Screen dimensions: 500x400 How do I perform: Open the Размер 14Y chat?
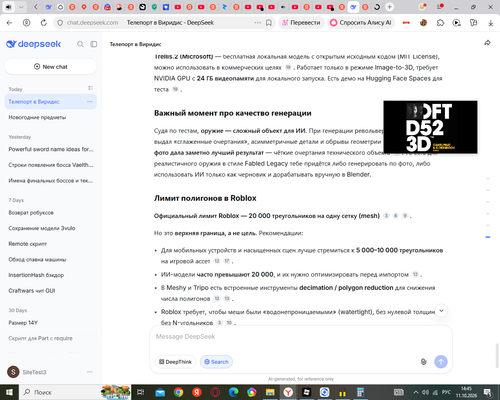point(51,323)
